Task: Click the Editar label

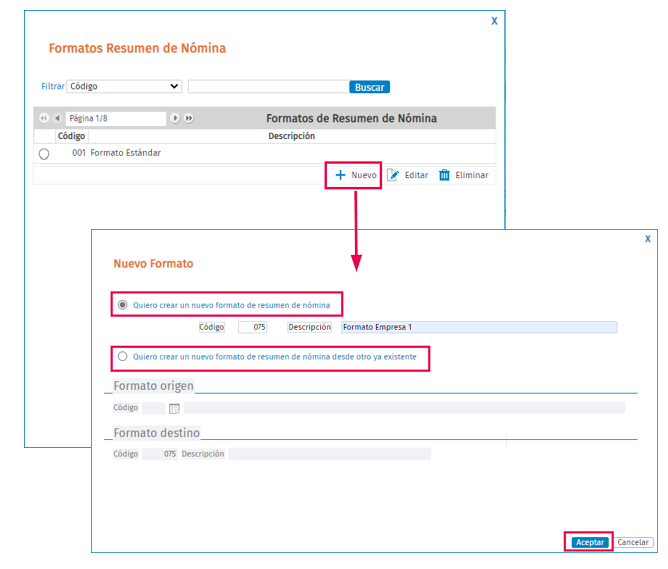Action: 416,175
